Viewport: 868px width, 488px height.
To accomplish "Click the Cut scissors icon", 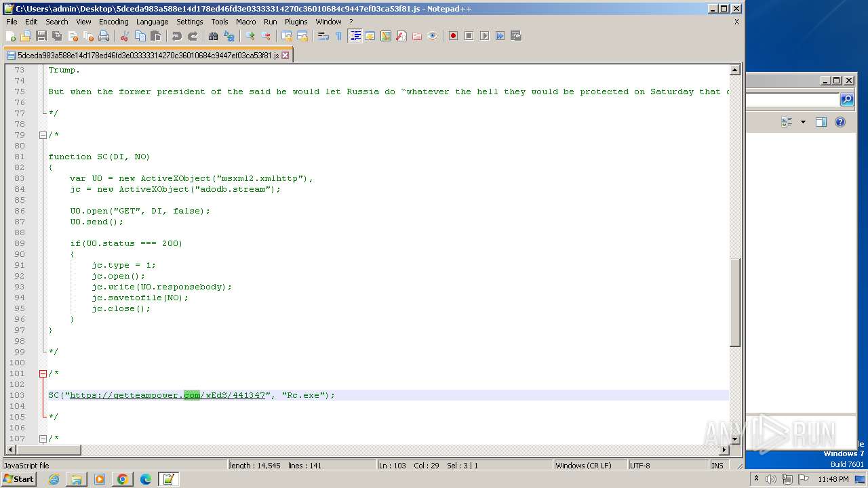I will point(125,36).
